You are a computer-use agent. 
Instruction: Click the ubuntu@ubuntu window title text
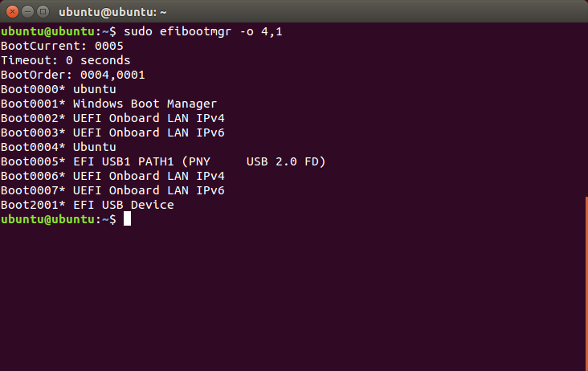[112, 12]
